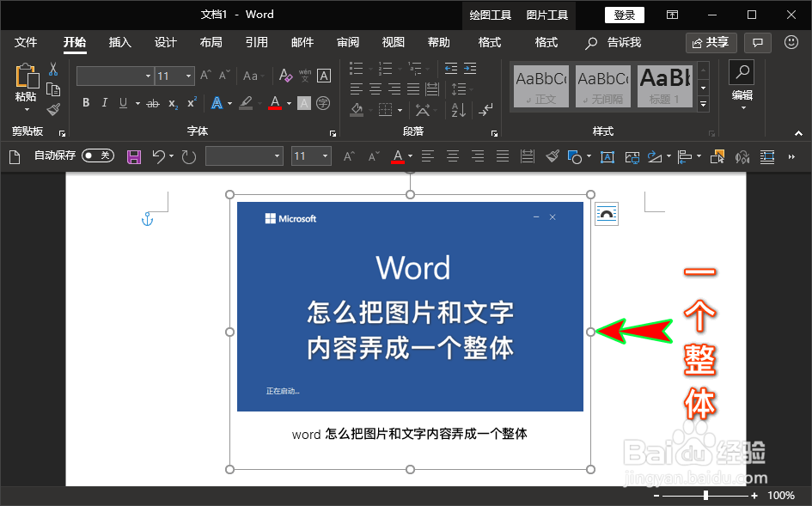Apply strikethrough ab formatting
Screen dimensions: 812x506
(x=153, y=104)
